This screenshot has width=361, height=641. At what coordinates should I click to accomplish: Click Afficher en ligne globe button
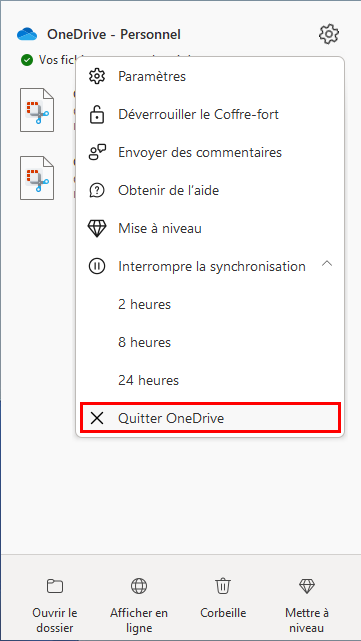tap(139, 605)
